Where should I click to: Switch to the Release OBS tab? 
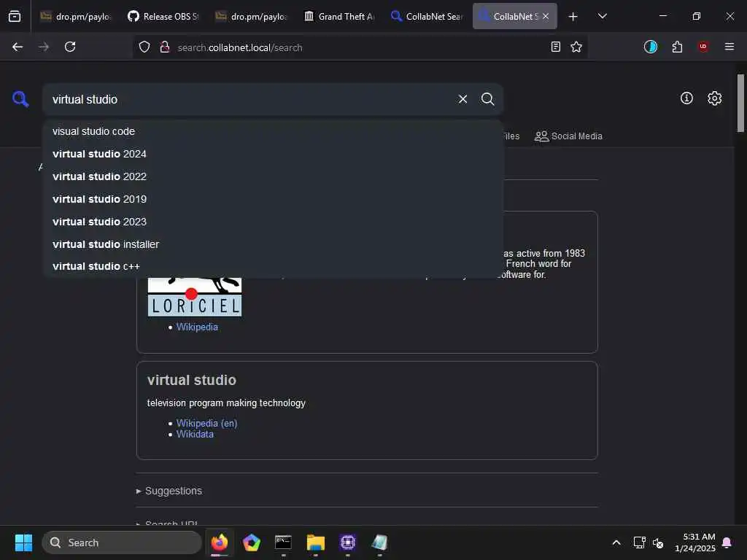(163, 16)
